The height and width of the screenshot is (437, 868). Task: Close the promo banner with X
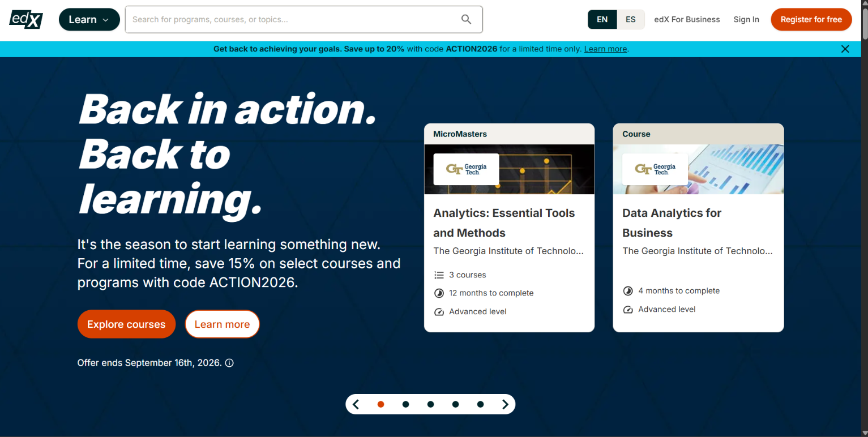[x=845, y=49]
